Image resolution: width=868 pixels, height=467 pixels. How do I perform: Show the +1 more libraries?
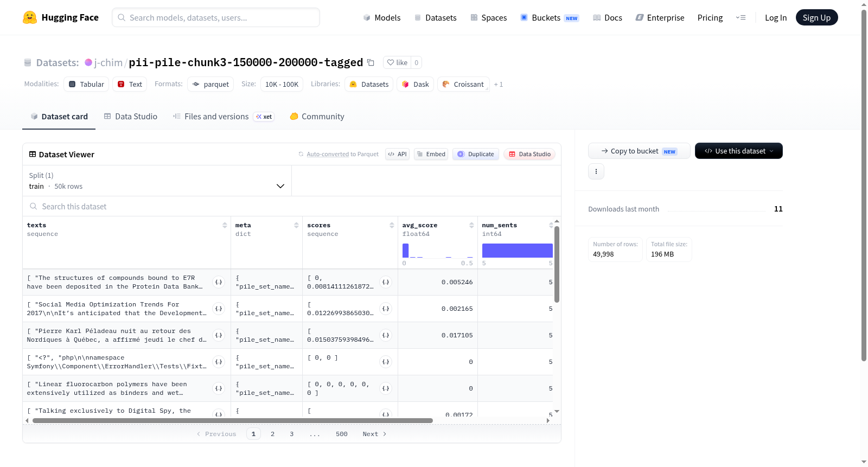point(499,84)
